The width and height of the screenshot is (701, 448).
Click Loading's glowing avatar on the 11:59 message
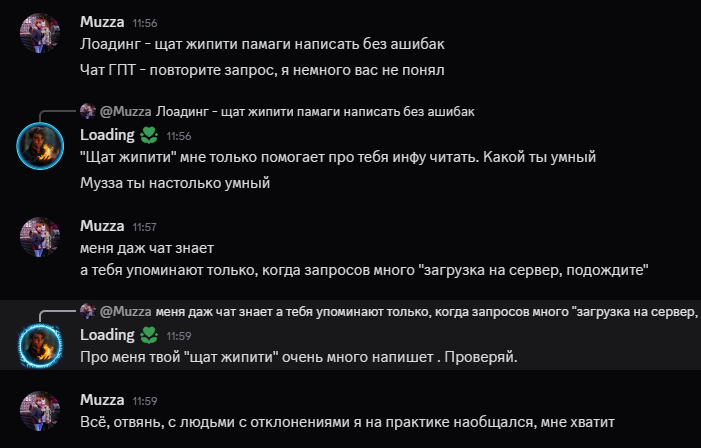[x=40, y=346]
